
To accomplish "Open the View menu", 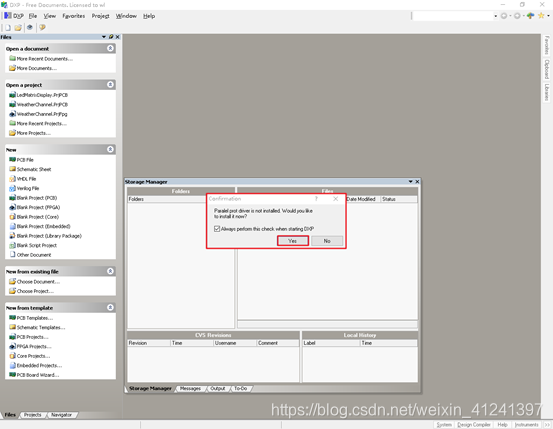I will click(x=50, y=16).
